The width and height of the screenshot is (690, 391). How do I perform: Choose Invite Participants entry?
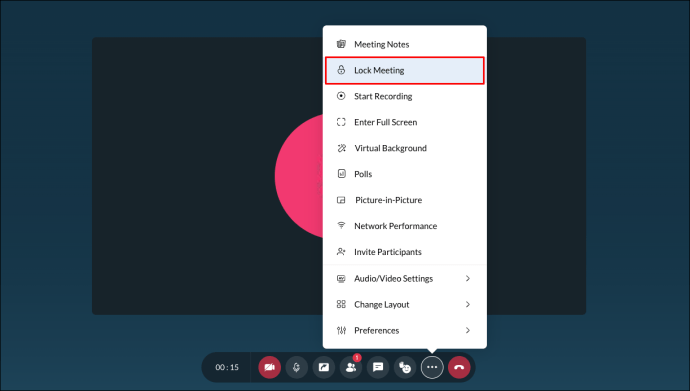pos(405,252)
